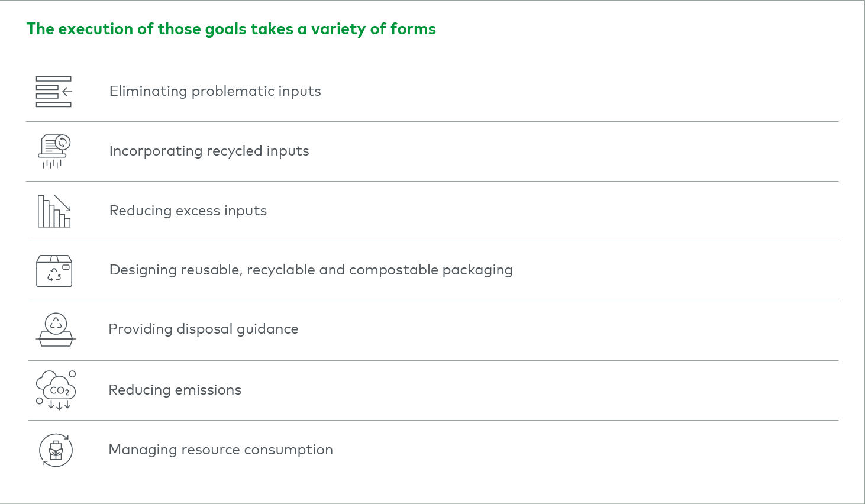Click the Reducing emissions label
Image resolution: width=865 pixels, height=504 pixels.
(x=175, y=390)
